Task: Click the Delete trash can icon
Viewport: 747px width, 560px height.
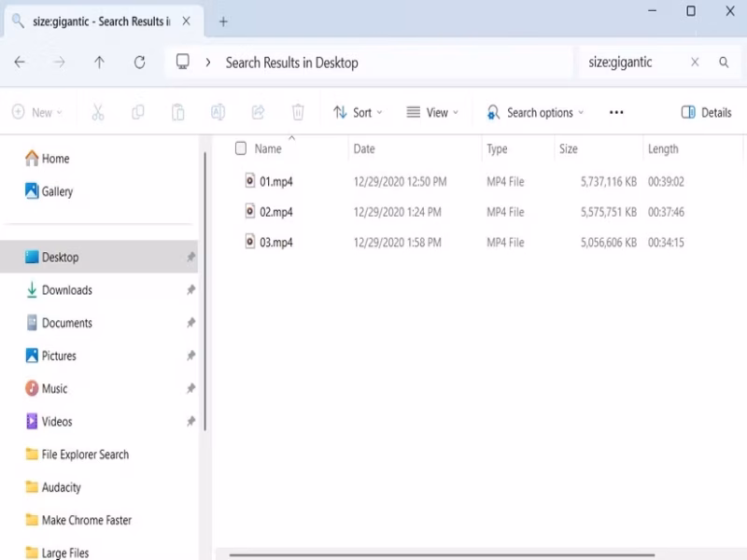Action: click(298, 112)
